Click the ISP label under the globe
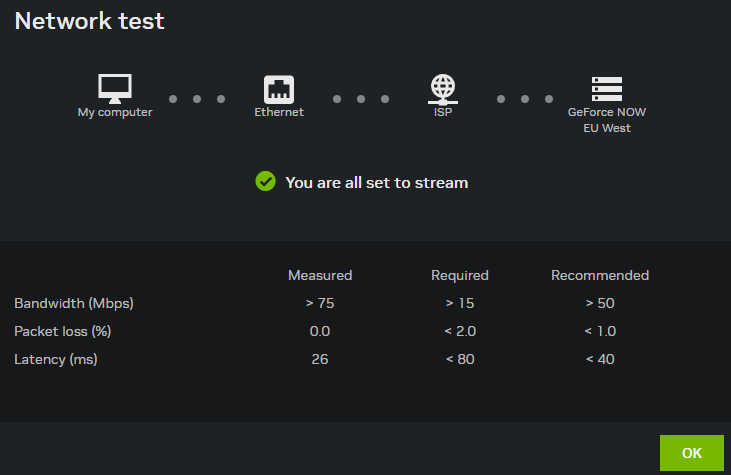The width and height of the screenshot is (731, 475). pyautogui.click(x=443, y=113)
